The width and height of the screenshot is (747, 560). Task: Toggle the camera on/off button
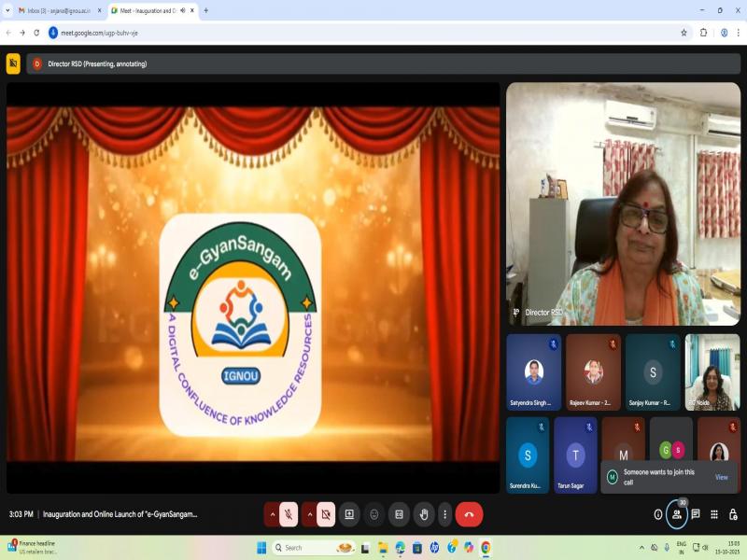click(x=326, y=514)
